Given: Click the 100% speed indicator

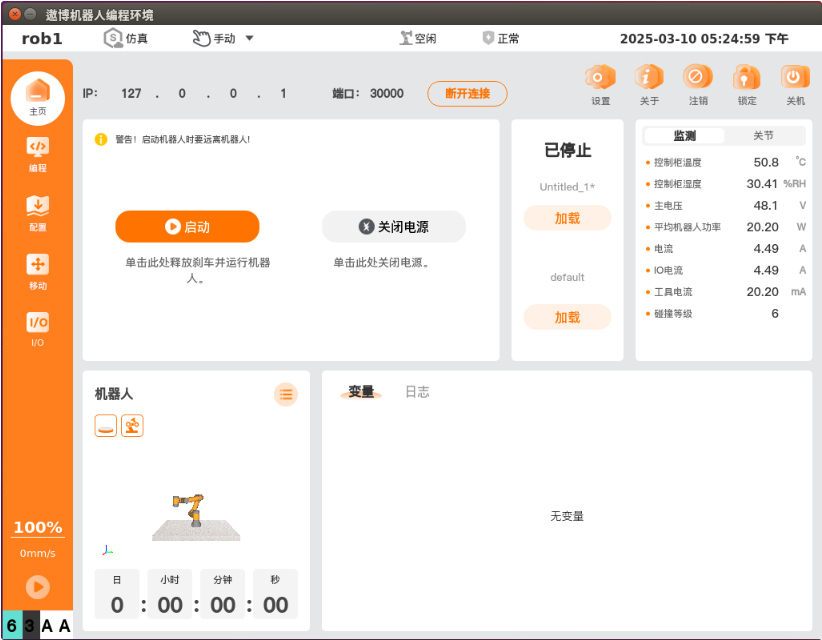Looking at the screenshot, I should point(37,527).
